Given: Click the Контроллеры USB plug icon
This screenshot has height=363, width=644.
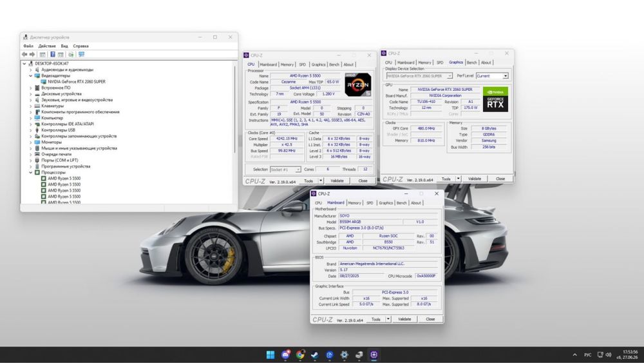Looking at the screenshot, I should click(x=37, y=130).
